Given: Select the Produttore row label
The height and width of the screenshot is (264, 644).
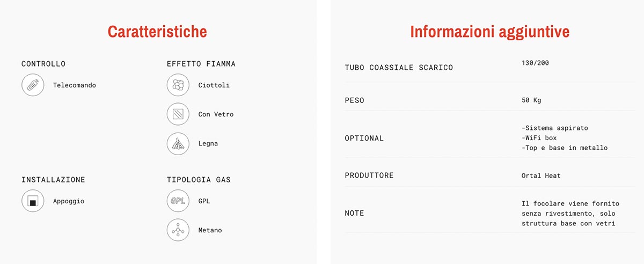Looking at the screenshot, I should [x=369, y=175].
